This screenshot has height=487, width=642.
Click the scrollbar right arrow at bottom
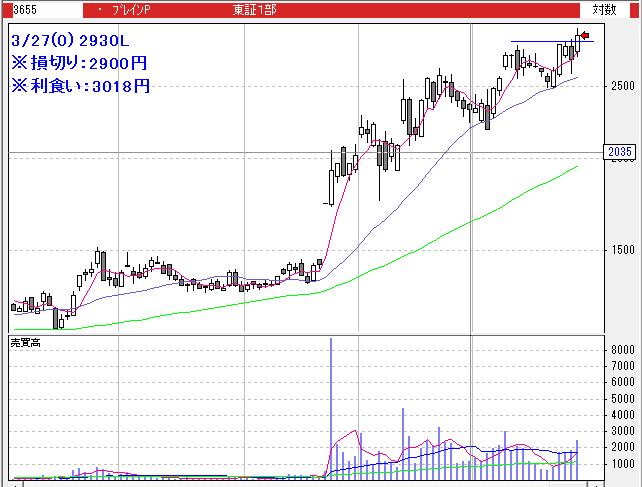point(595,481)
